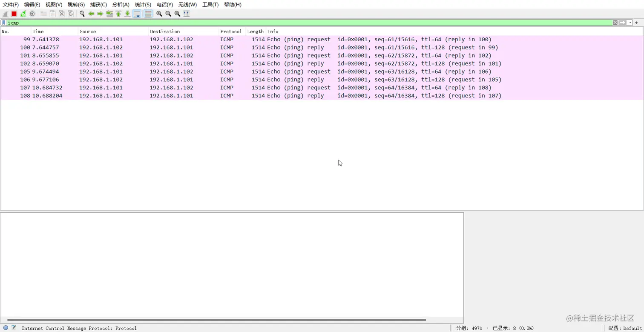
Task: Open capture file properties in status bar
Action: [x=14, y=328]
